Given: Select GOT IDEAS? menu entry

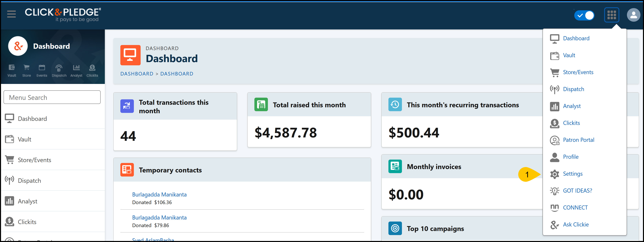Looking at the screenshot, I should pyautogui.click(x=577, y=191).
